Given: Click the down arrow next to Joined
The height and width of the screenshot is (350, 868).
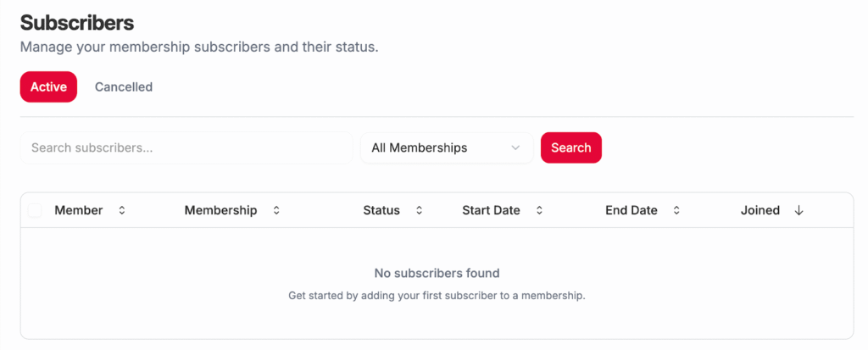Looking at the screenshot, I should [798, 210].
